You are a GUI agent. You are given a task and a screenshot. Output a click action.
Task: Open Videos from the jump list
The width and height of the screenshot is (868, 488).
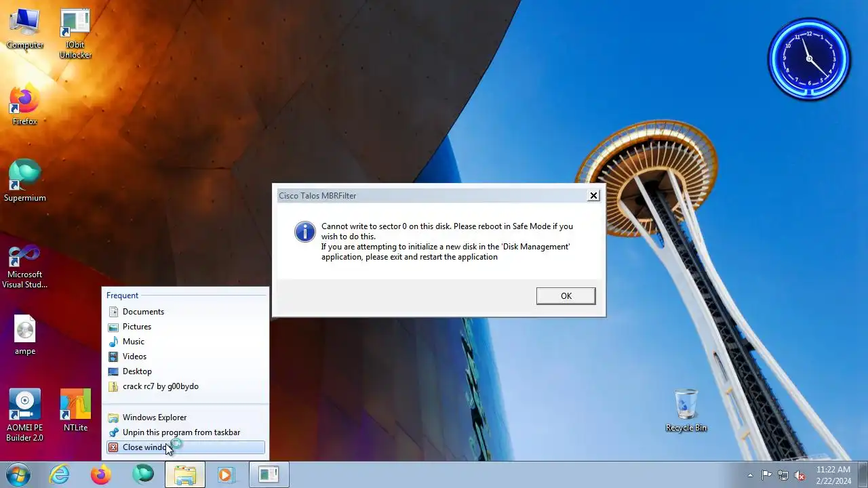coord(185,357)
